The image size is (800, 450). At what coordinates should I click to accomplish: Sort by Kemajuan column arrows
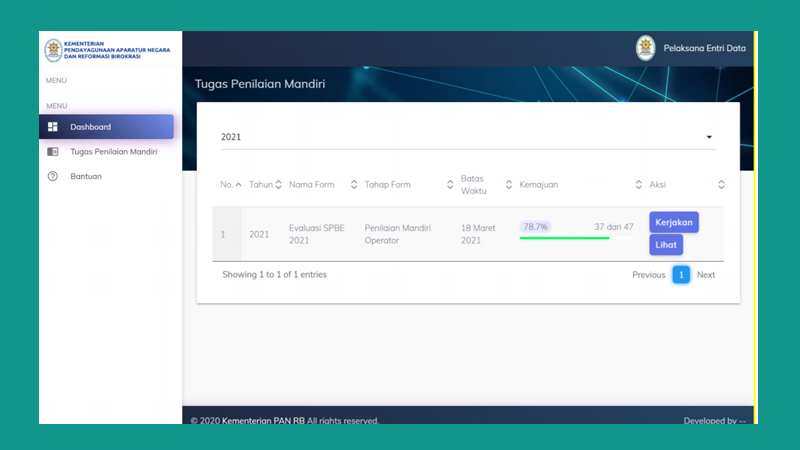pos(639,185)
